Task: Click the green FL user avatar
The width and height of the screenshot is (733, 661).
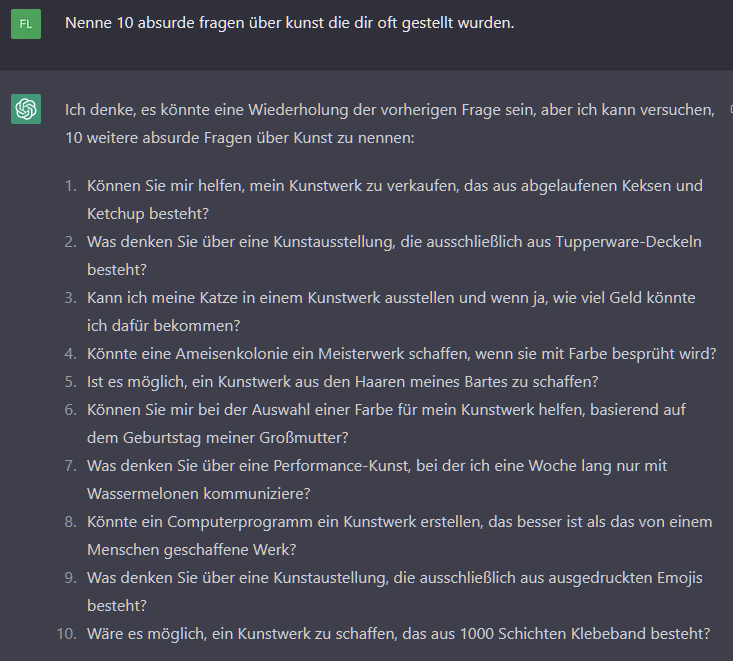Action: [26, 24]
